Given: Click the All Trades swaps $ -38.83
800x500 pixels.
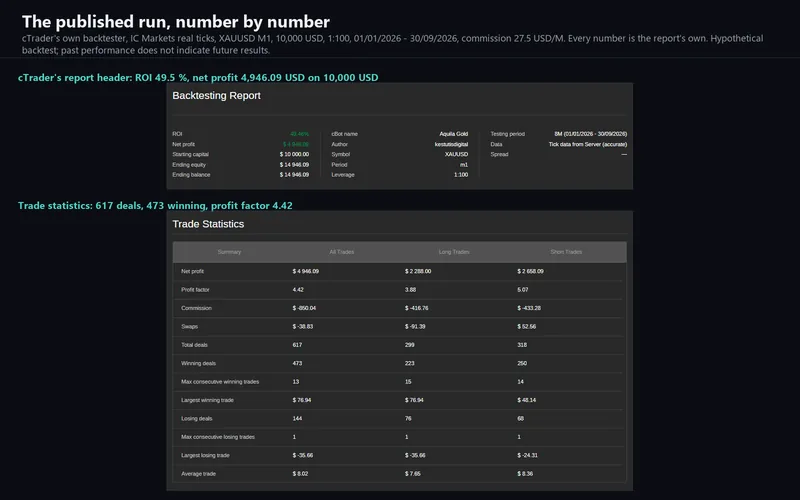Looking at the screenshot, I should (x=303, y=327).
